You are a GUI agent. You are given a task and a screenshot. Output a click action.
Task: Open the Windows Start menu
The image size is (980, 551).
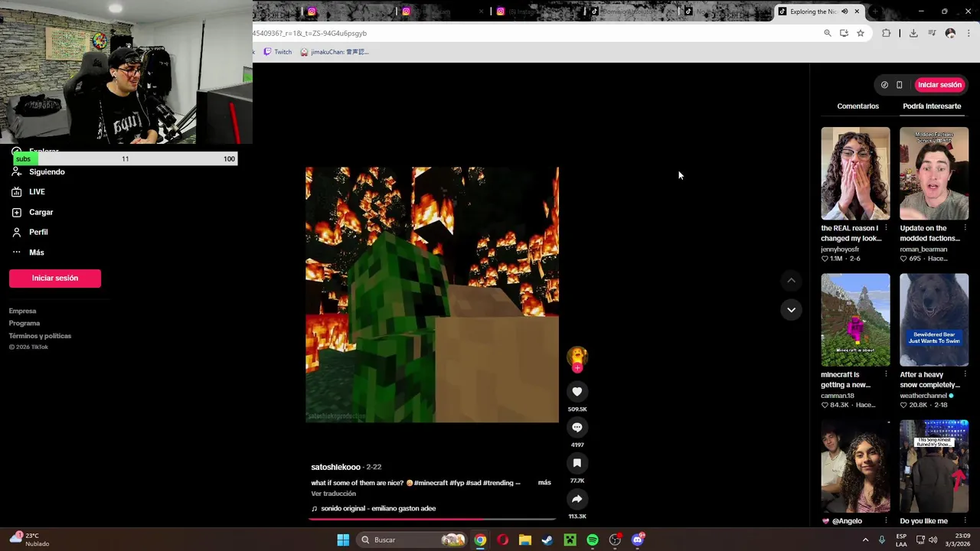click(x=343, y=540)
